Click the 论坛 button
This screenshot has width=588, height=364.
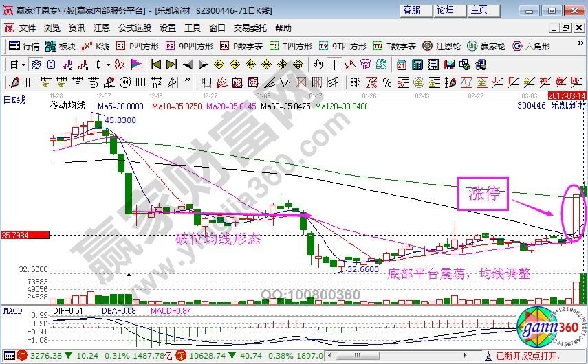(445, 10)
